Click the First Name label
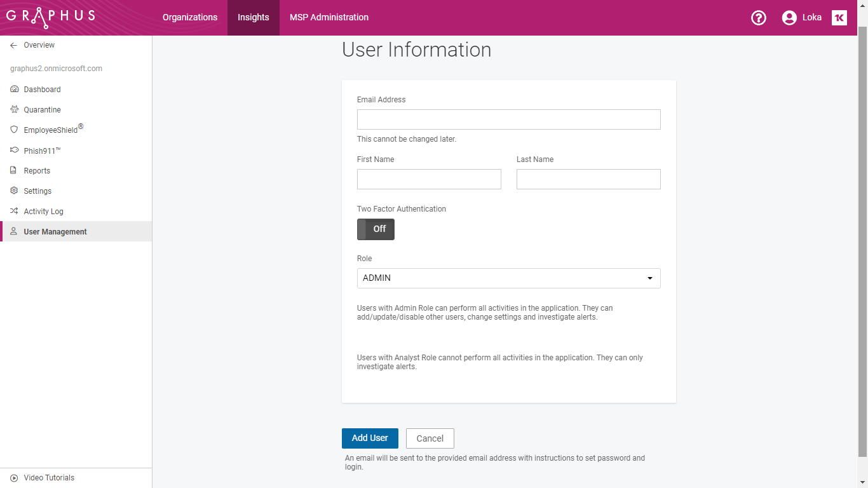This screenshot has width=868, height=488. [376, 159]
